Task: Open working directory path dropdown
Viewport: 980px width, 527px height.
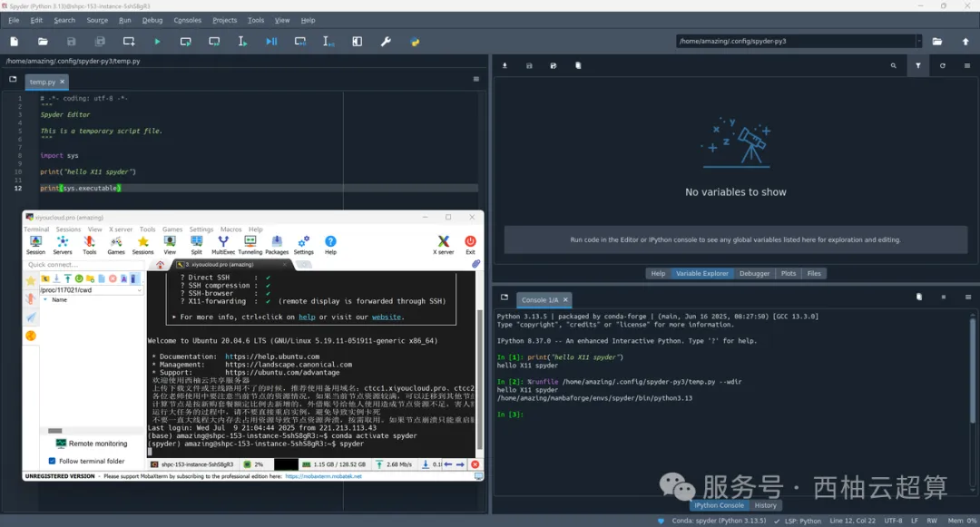Action: [918, 41]
